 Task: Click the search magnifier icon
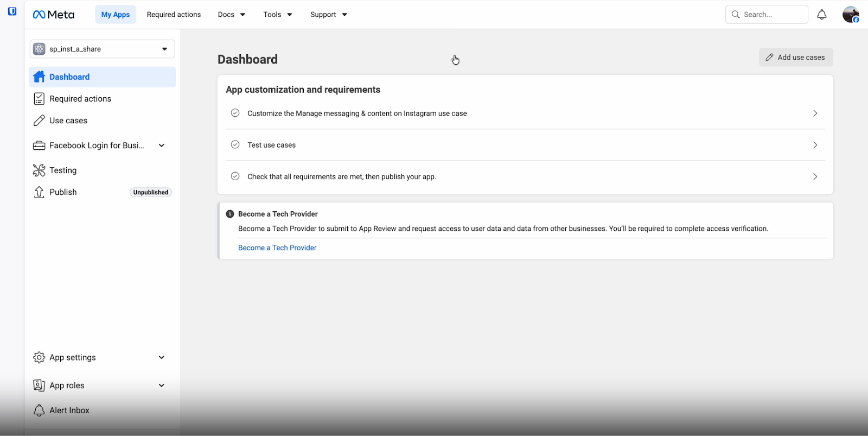pyautogui.click(x=736, y=15)
